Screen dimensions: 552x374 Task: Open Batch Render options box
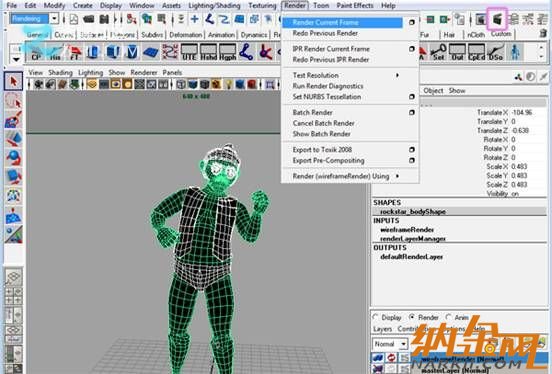(x=412, y=112)
